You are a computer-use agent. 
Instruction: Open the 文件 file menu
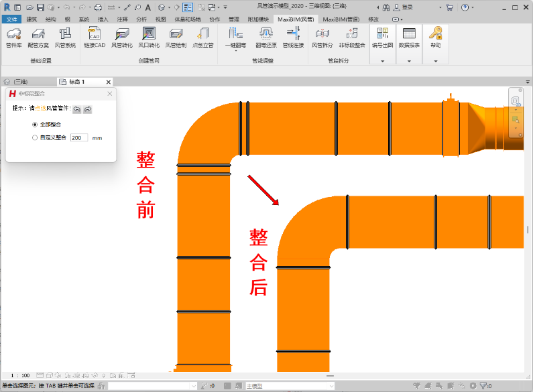tap(13, 19)
